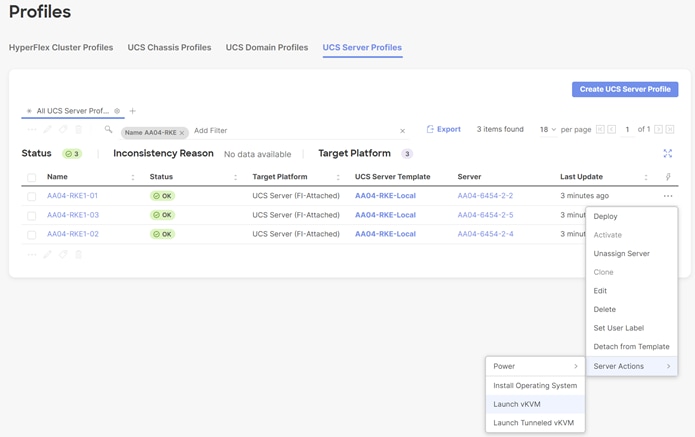This screenshot has height=437, width=695.
Task: Click the top toolbar trash icon
Action: pyautogui.click(x=78, y=129)
